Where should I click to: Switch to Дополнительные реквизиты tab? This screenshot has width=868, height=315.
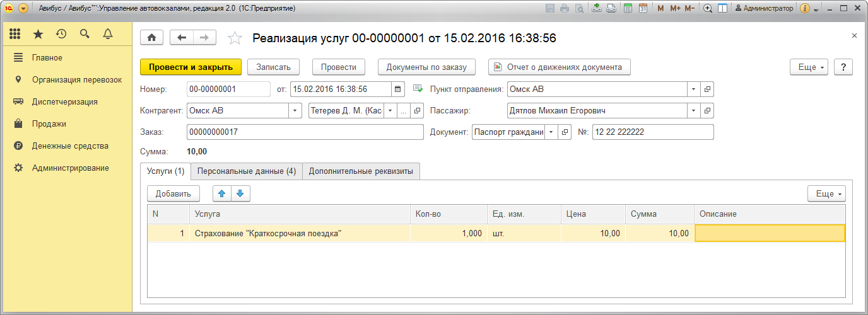coord(361,171)
